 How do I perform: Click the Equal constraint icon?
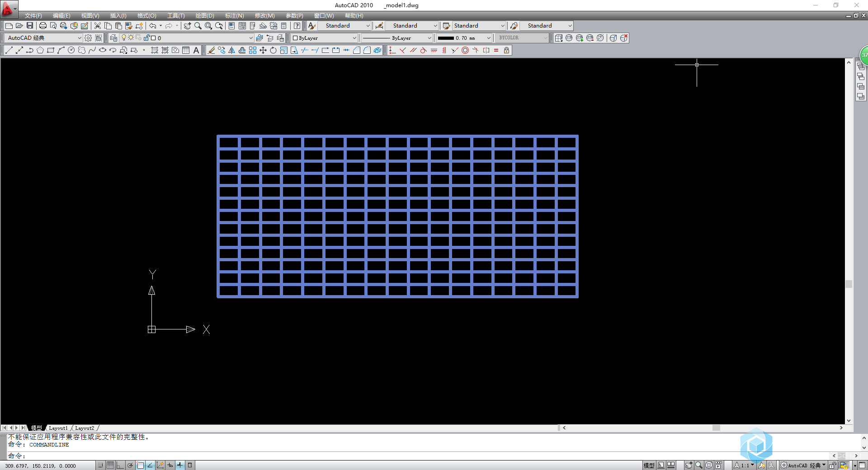pyautogui.click(x=496, y=50)
